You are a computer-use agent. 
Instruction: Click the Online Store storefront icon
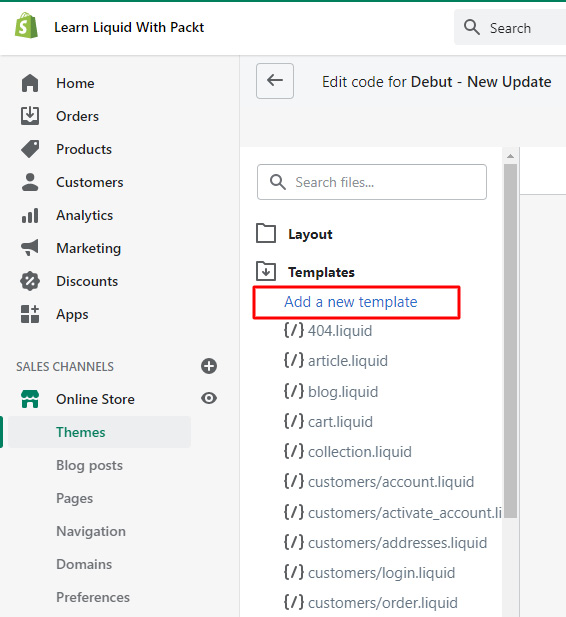pos(30,399)
